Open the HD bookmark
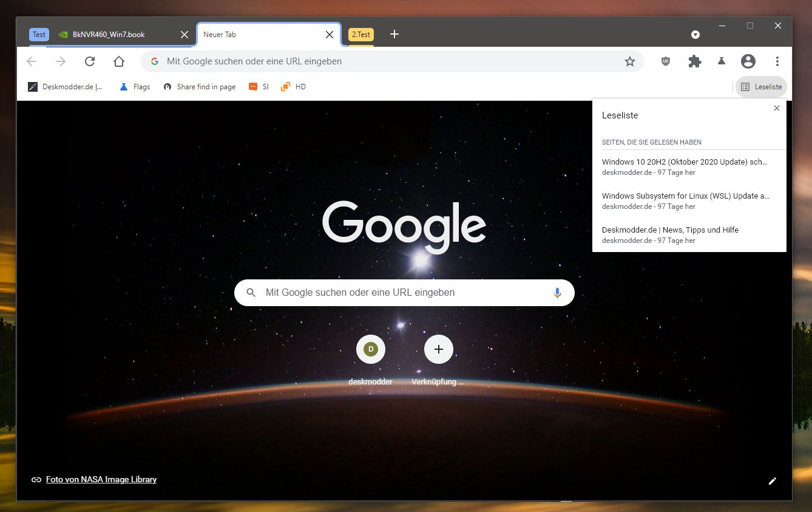812x512 pixels. point(293,87)
